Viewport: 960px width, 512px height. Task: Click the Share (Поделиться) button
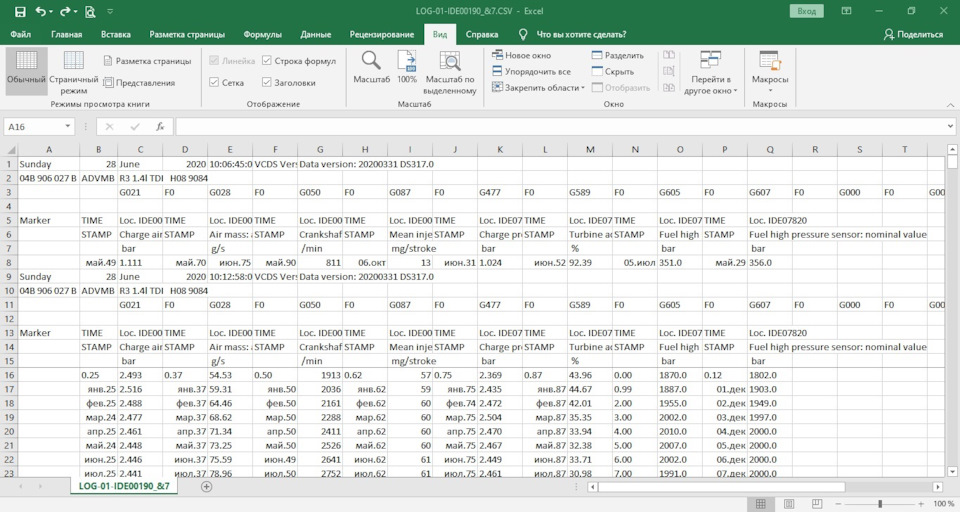[913, 34]
